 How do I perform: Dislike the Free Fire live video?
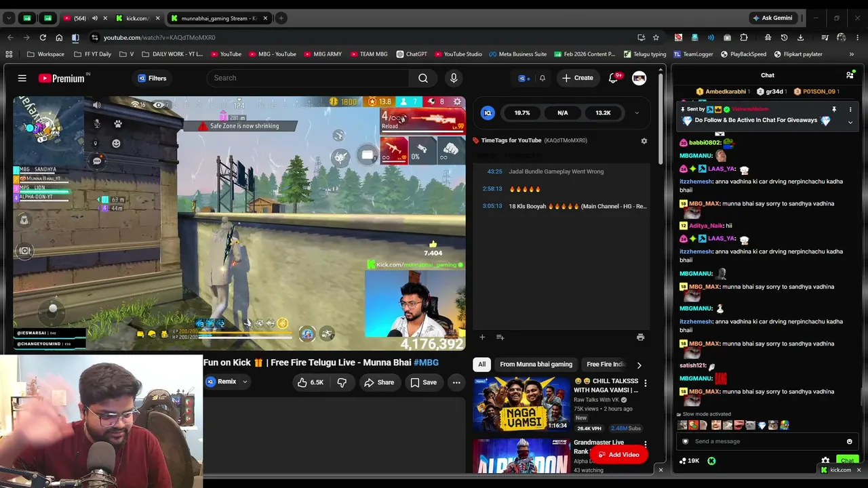tap(342, 382)
